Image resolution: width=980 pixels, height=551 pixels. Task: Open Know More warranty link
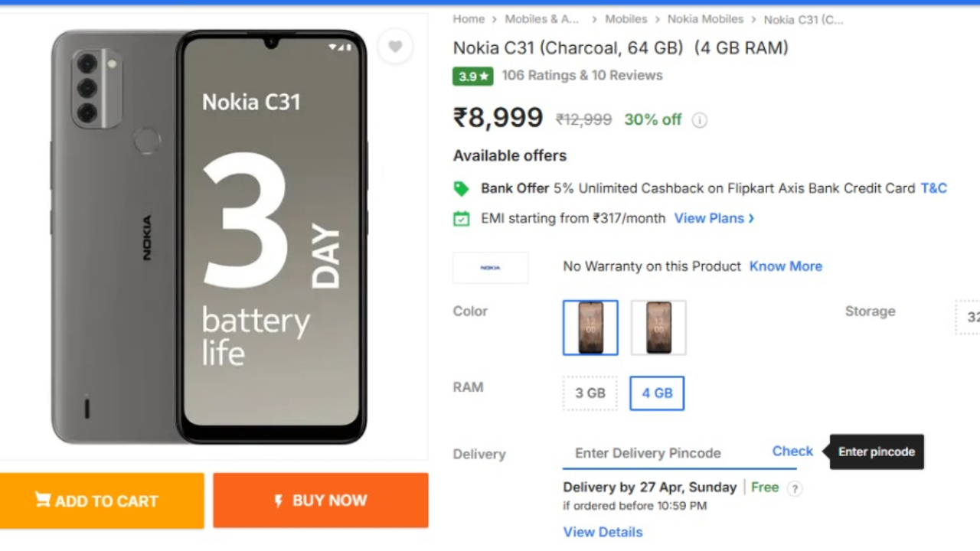[786, 266]
